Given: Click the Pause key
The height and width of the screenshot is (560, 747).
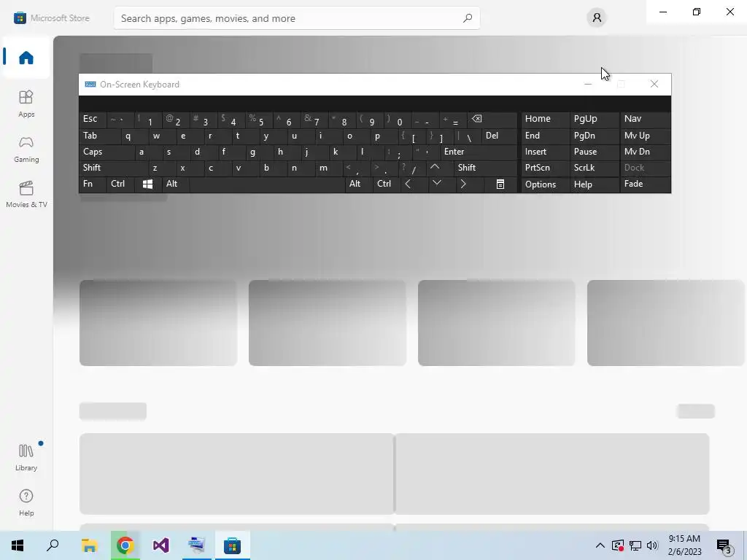Looking at the screenshot, I should [x=594, y=152].
